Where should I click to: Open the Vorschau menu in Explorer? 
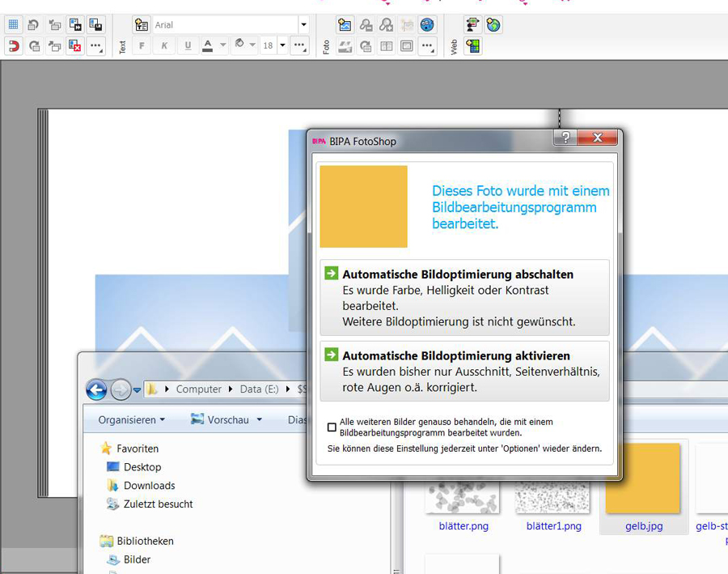coord(226,419)
